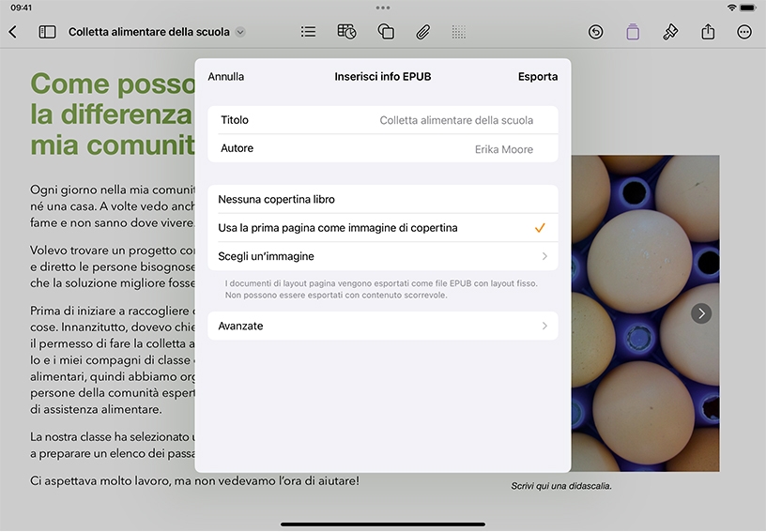Image resolution: width=766 pixels, height=532 pixels.
Task: Open the document title dropdown chevron
Action: coord(240,32)
